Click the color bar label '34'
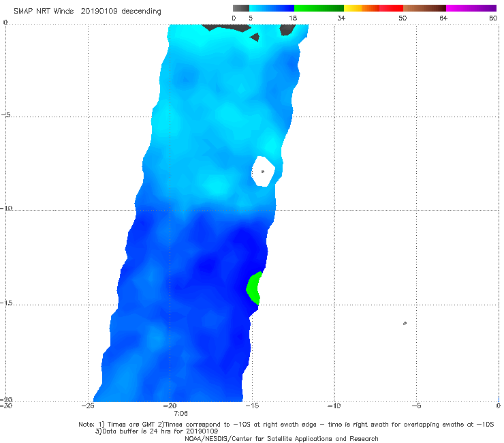 pyautogui.click(x=341, y=18)
